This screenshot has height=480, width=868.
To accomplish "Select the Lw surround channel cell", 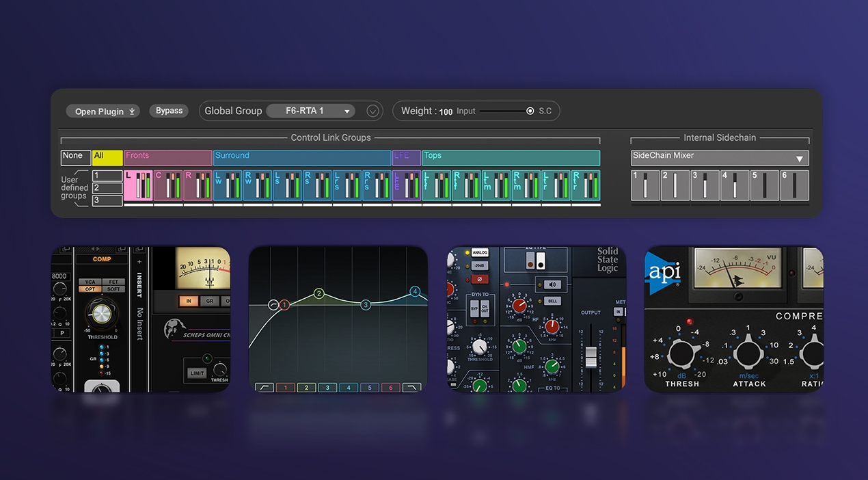I will pos(228,185).
